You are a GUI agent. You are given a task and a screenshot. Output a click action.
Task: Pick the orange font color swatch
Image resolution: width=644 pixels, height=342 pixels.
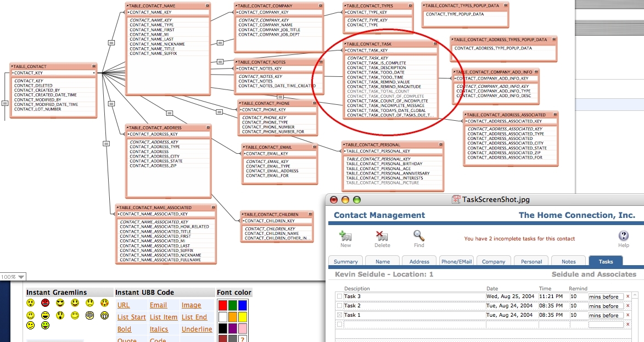pyautogui.click(x=232, y=317)
